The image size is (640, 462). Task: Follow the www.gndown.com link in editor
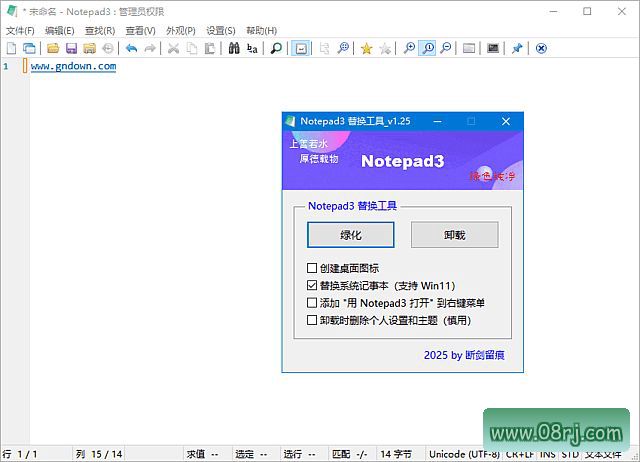click(73, 66)
